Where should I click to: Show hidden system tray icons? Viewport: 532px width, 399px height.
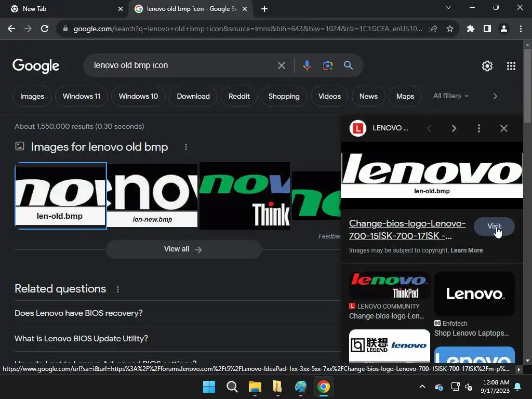(422, 387)
